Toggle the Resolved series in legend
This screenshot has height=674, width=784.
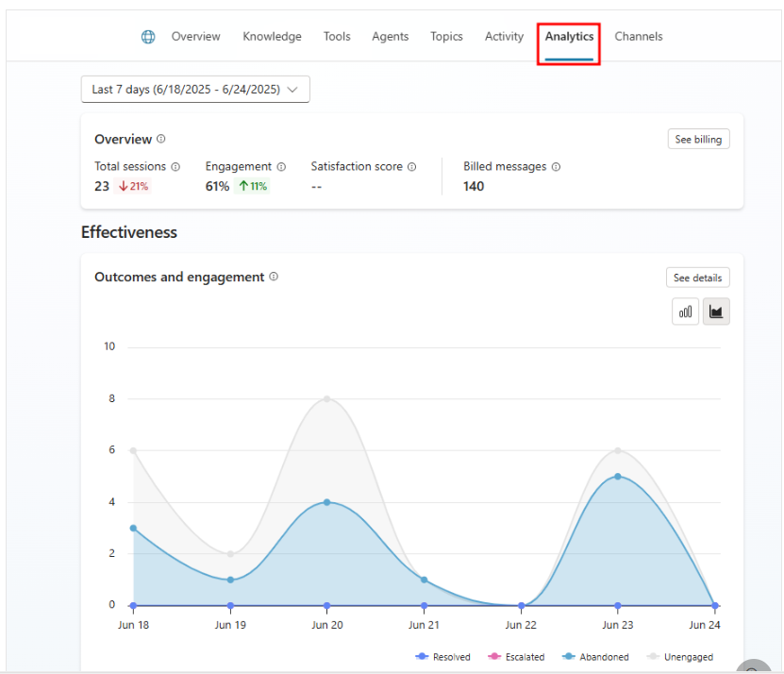442,657
